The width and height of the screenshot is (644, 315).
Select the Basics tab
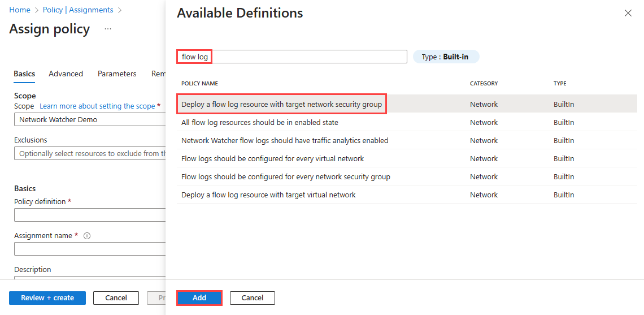point(24,74)
